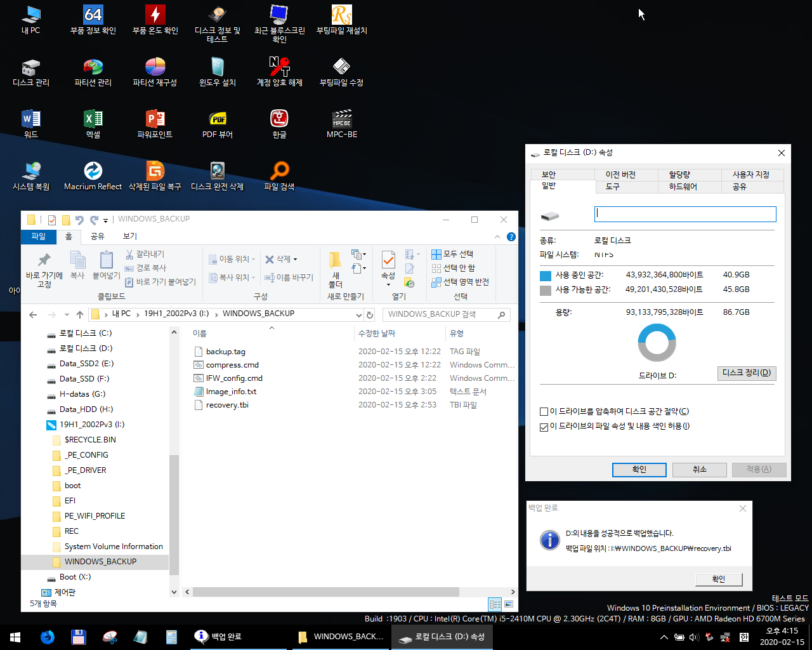Image resolution: width=812 pixels, height=650 pixels.
Task: Click the free space gray color box
Action: pos(546,290)
